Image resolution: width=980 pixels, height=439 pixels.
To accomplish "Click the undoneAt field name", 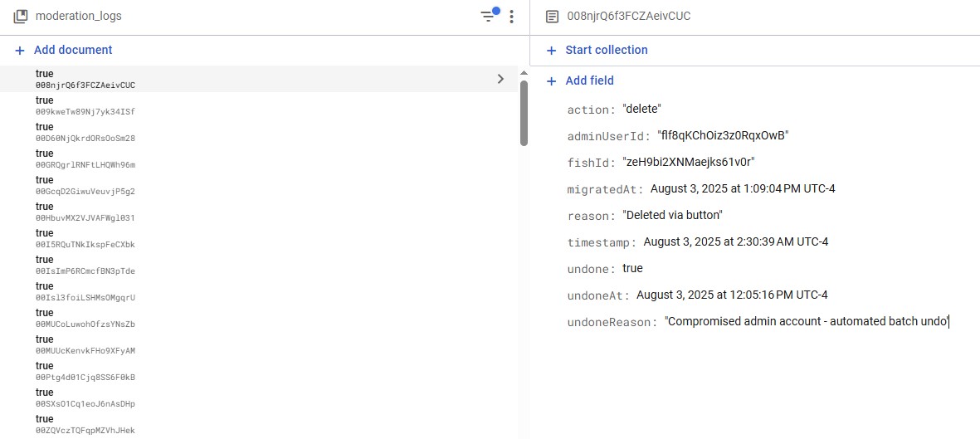I will click(599, 295).
